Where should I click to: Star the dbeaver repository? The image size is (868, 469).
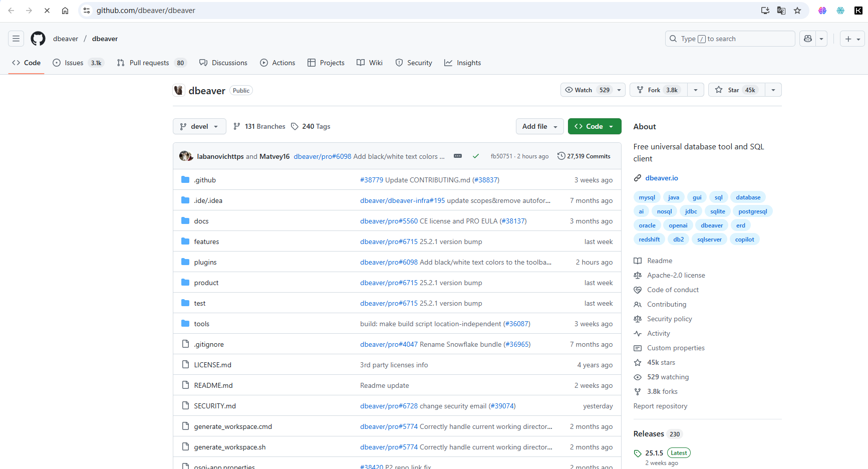point(737,90)
